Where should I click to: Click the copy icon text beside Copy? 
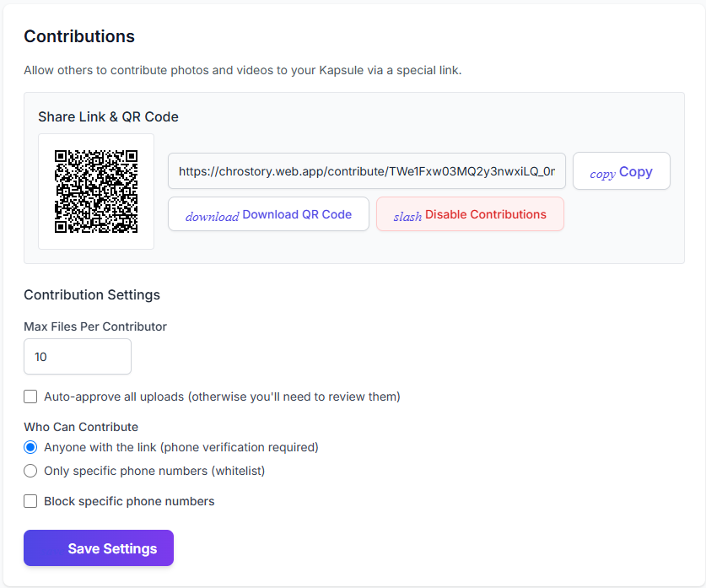pyautogui.click(x=602, y=174)
